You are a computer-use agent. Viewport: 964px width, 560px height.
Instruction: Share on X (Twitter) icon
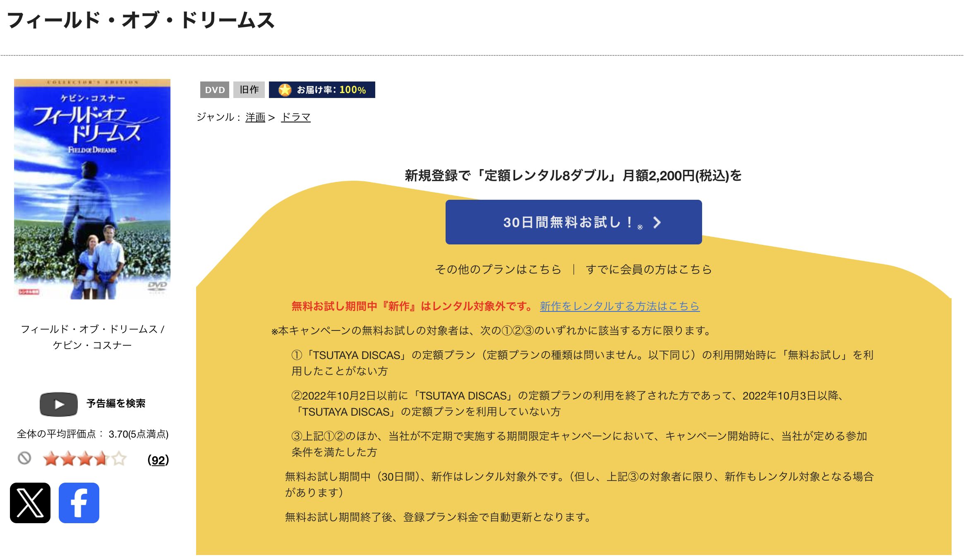coord(30,503)
